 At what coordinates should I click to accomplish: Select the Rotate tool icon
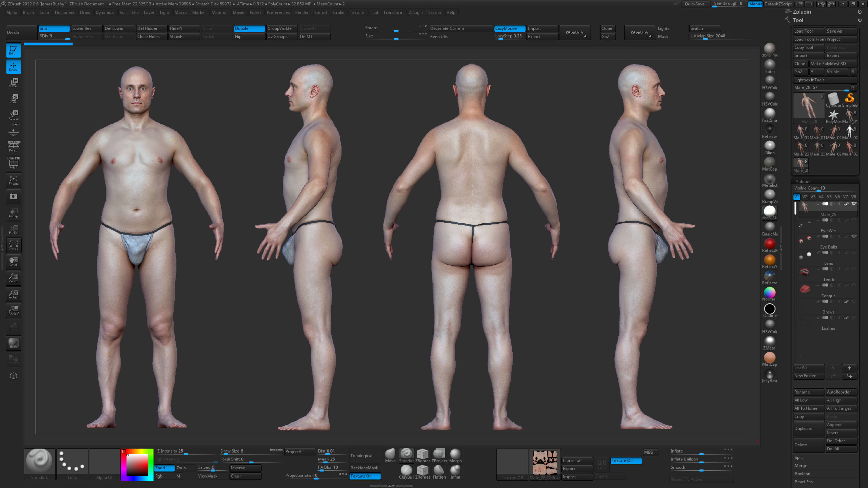point(14,115)
